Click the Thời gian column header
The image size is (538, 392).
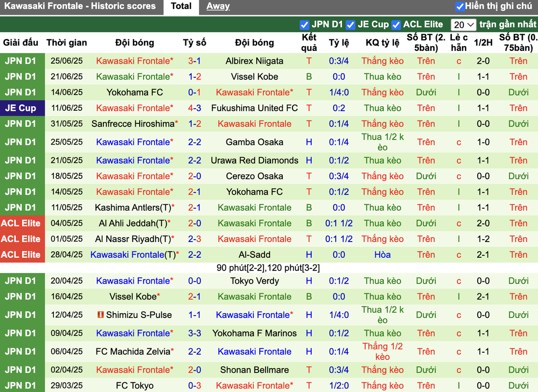tap(67, 43)
